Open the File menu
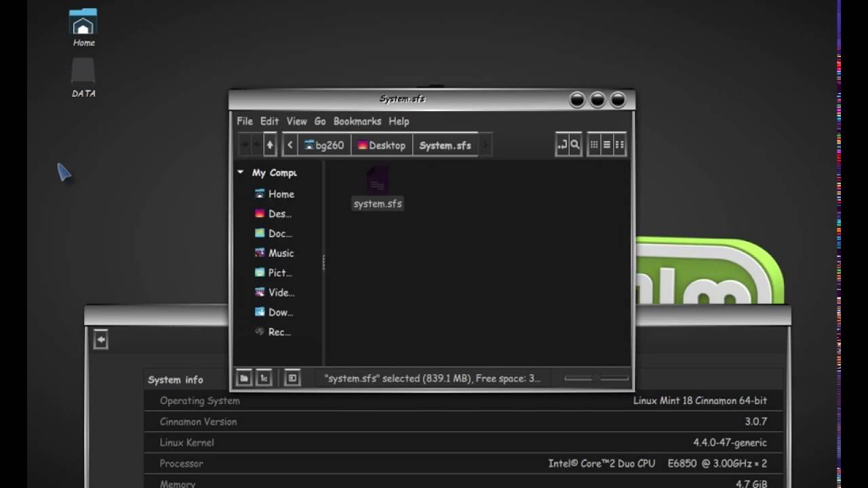Screen dimensions: 868x488 coord(245,121)
